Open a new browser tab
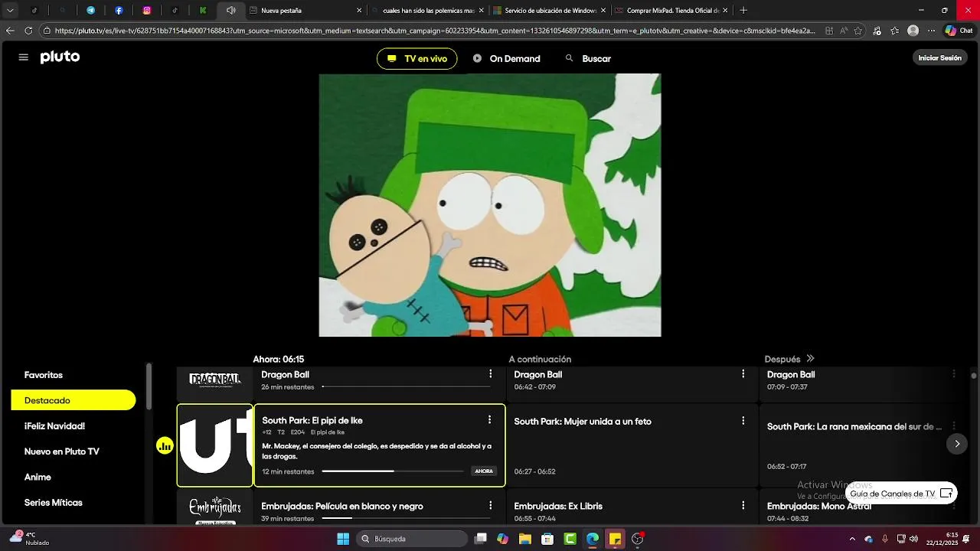Screen dimensions: 980x551 [x=743, y=11]
